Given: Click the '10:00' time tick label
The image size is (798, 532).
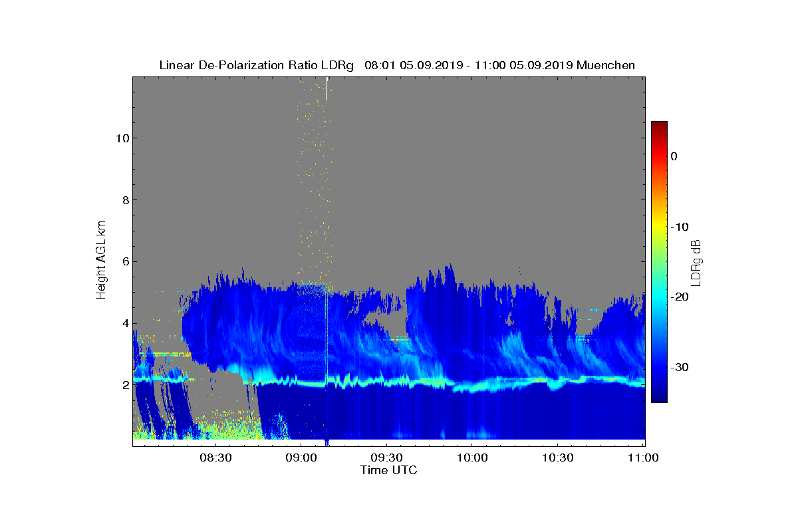Looking at the screenshot, I should tap(471, 458).
